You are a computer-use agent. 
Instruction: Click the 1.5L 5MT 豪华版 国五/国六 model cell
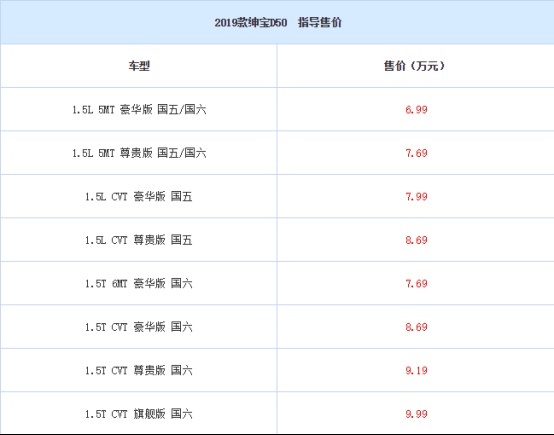tap(139, 110)
